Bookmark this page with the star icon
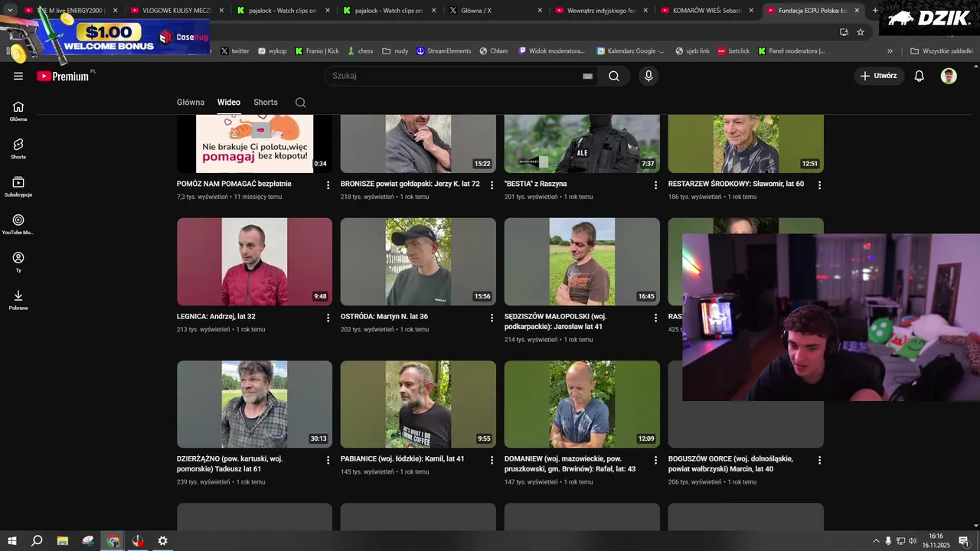This screenshot has width=980, height=551. click(861, 32)
